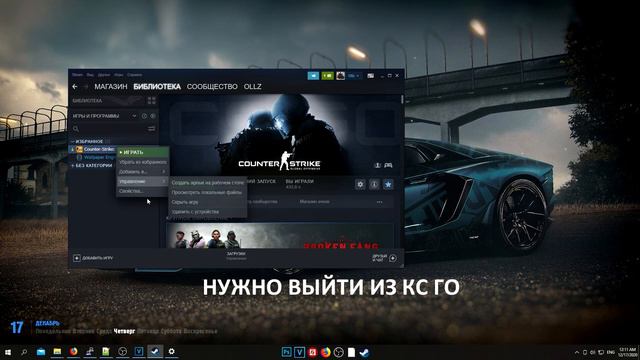640x360 pixels.
Task: Open game info button
Action: [x=374, y=184]
